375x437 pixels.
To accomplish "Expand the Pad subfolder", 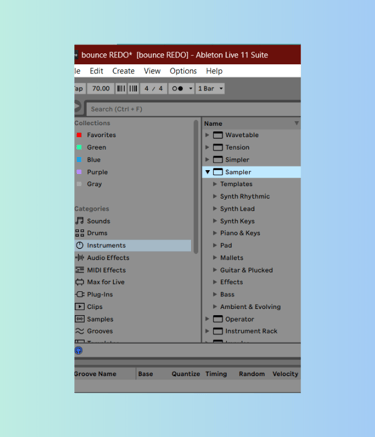I will click(215, 245).
